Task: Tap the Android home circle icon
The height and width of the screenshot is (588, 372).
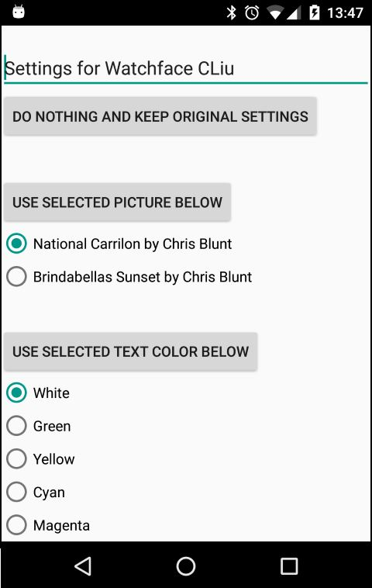Action: coord(186,566)
